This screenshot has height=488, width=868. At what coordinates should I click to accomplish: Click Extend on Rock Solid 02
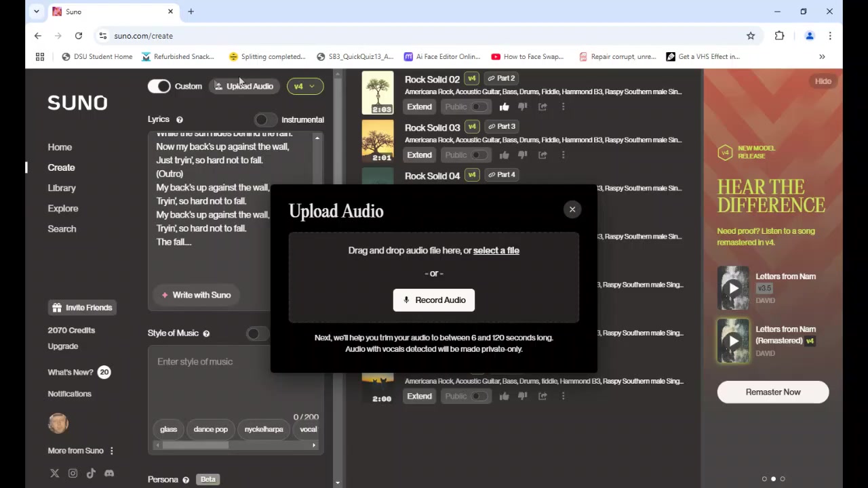(x=419, y=106)
